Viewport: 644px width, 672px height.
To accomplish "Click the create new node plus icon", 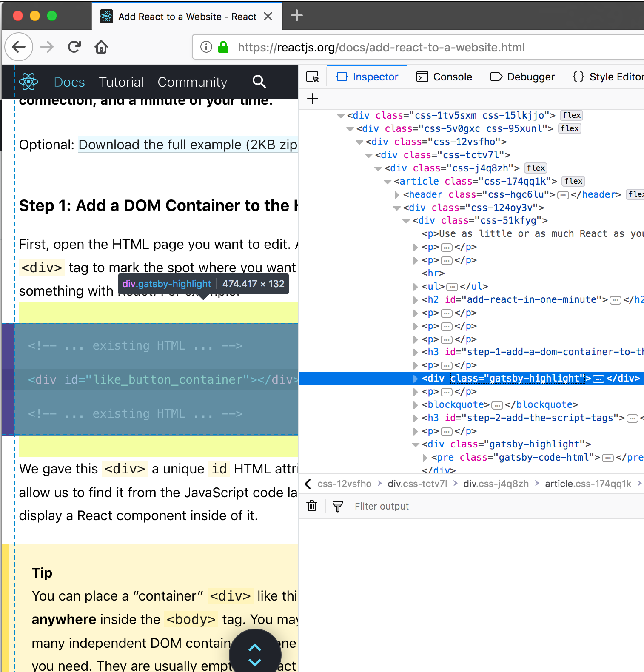I will (313, 99).
